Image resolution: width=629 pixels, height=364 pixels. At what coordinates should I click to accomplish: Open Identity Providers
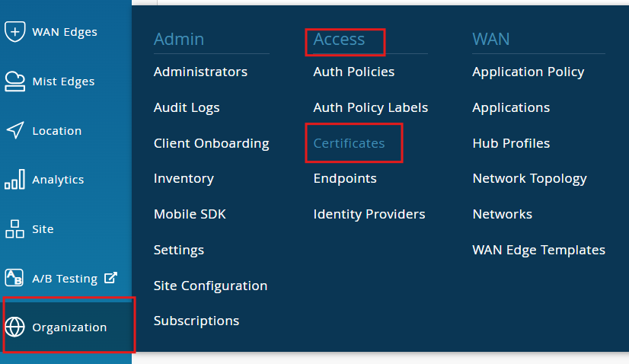369,214
